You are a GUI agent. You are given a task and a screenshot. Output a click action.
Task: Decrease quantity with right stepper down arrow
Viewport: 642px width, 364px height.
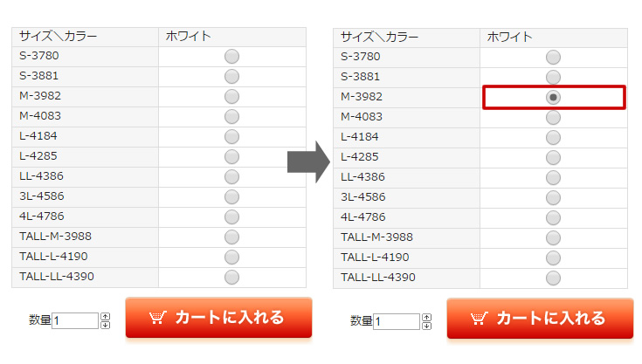point(426,326)
